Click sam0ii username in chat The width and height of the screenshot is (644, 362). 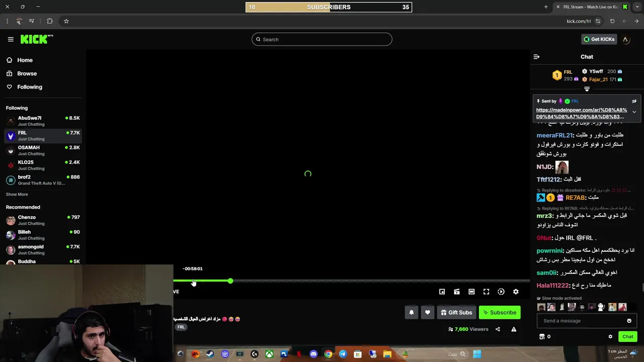(546, 273)
